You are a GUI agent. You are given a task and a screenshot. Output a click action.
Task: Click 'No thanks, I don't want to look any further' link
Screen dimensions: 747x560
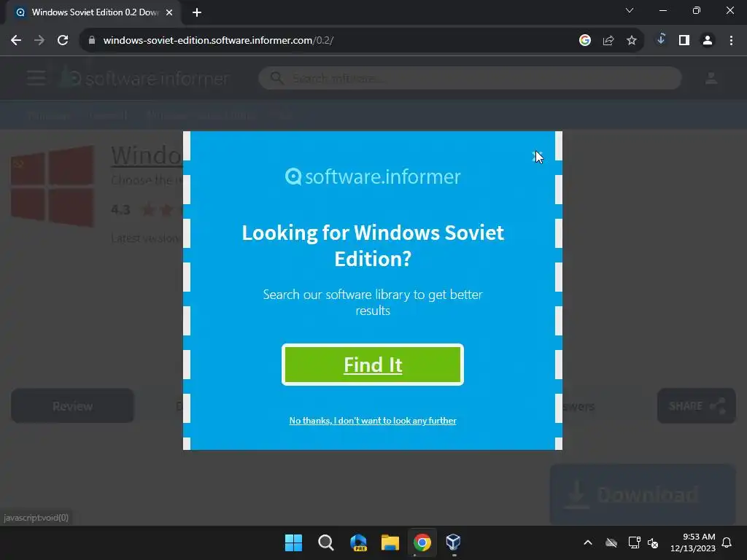coord(373,421)
